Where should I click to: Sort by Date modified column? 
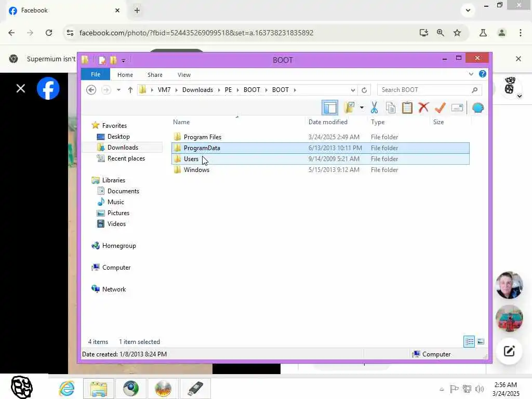(x=328, y=122)
